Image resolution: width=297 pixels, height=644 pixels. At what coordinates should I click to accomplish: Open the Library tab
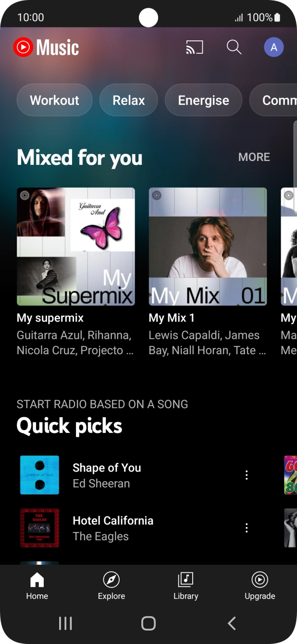tap(186, 586)
